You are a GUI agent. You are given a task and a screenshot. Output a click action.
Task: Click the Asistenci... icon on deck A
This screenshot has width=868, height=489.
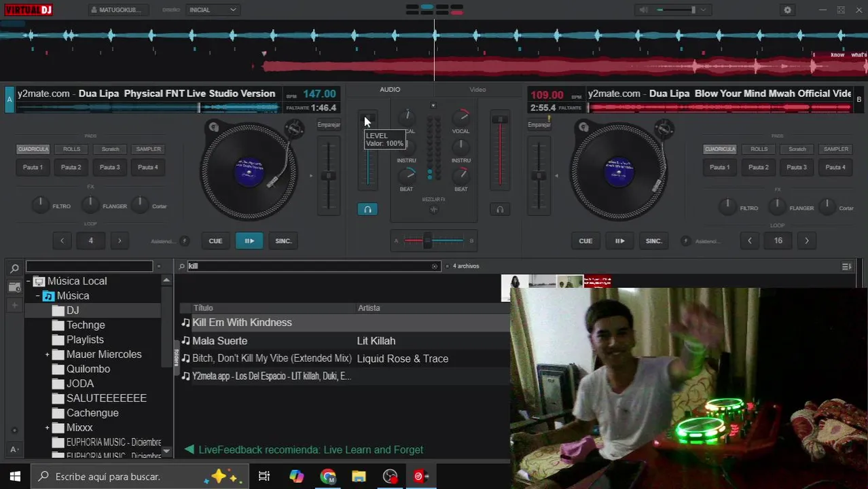pos(184,240)
